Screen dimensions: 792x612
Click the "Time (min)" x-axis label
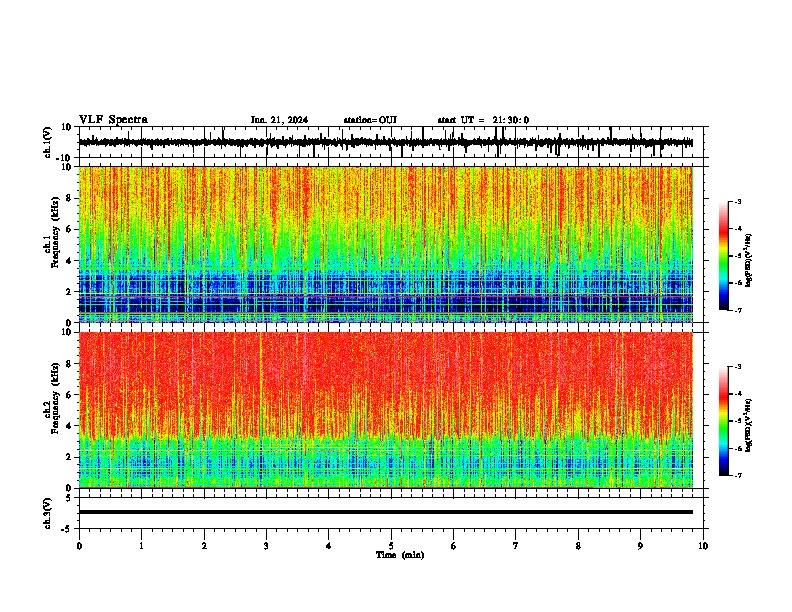[x=400, y=555]
